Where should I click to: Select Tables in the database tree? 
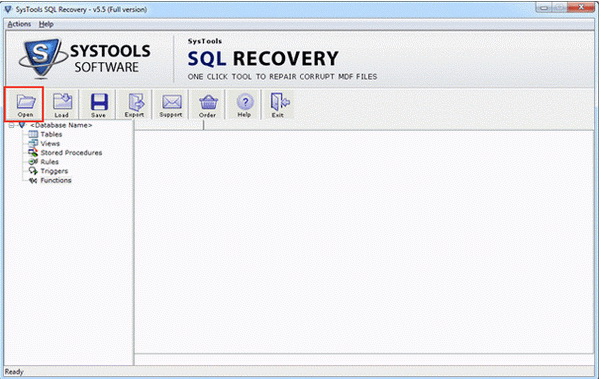pyautogui.click(x=51, y=134)
